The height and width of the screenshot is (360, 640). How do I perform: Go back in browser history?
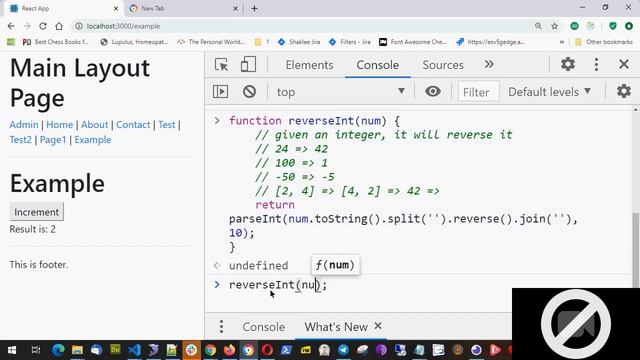tap(11, 26)
